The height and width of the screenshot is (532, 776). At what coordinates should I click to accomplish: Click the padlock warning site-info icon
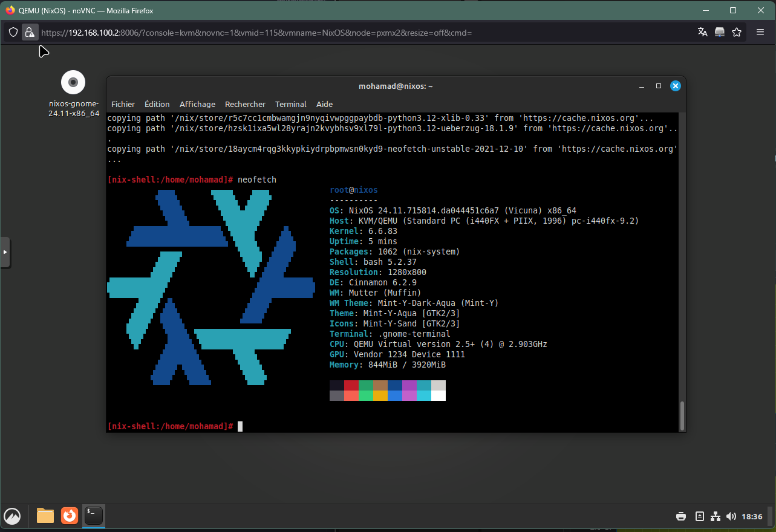(x=30, y=32)
